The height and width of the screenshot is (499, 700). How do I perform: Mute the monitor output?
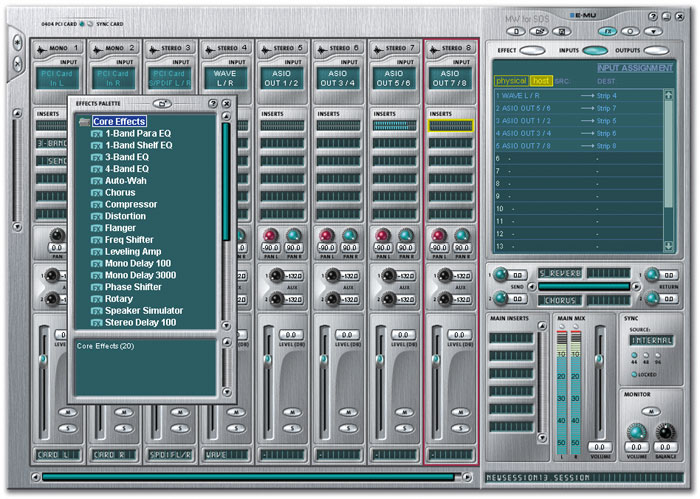coord(652,410)
